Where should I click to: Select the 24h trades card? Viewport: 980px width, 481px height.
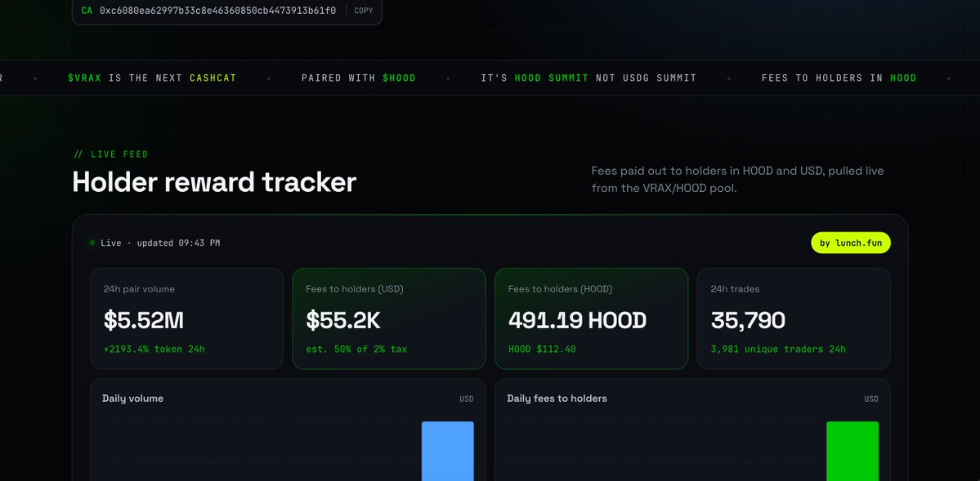point(794,318)
